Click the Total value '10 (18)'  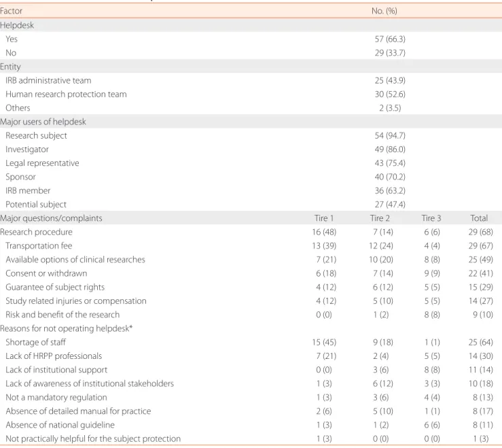[481, 383]
